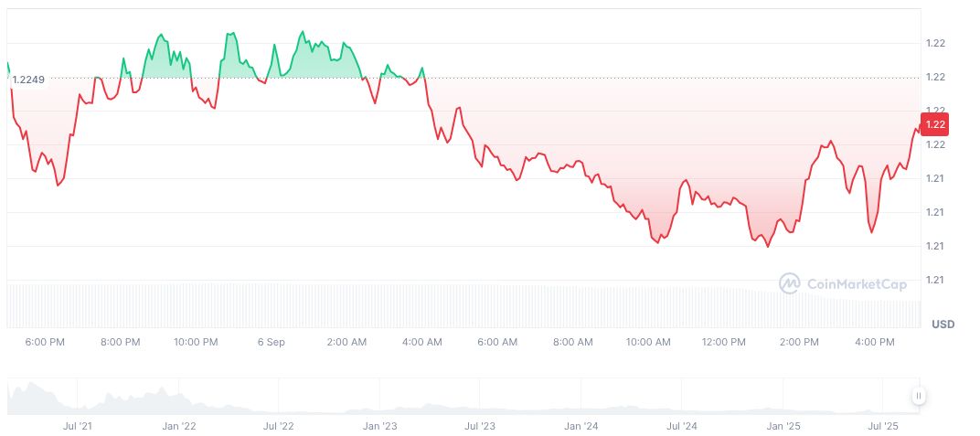
Task: Click the 6:00 PM time axis label
Action: pyautogui.click(x=45, y=342)
